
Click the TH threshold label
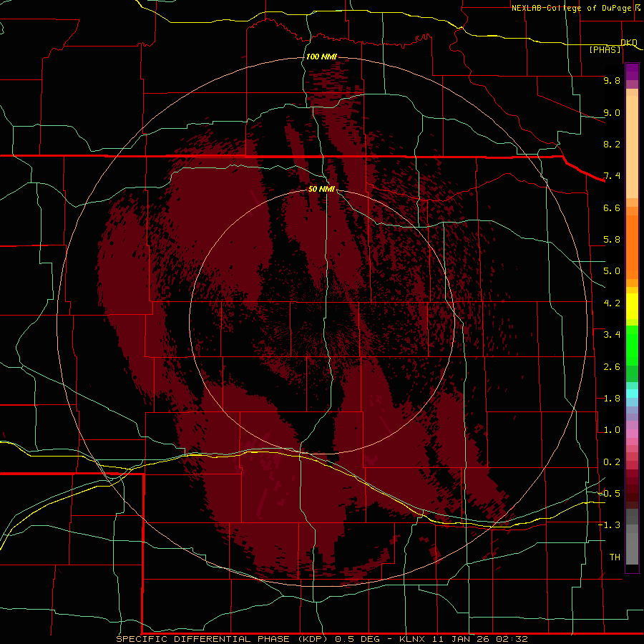pos(615,557)
